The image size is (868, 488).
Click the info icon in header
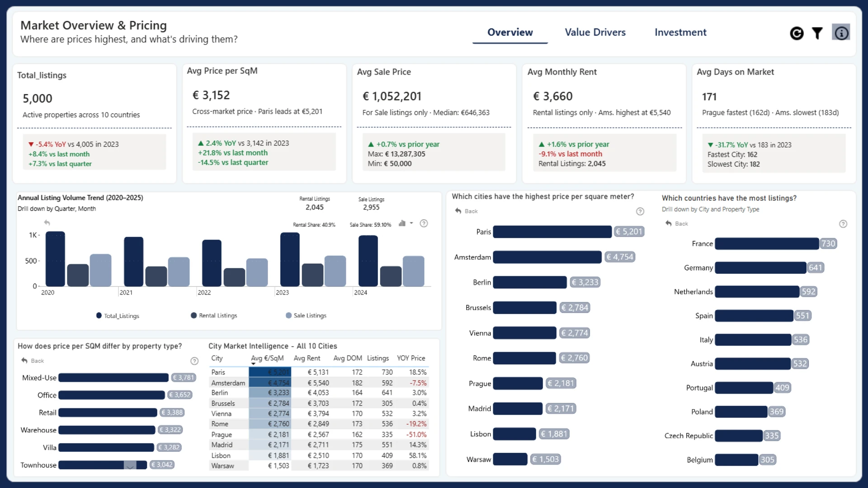pyautogui.click(x=841, y=33)
